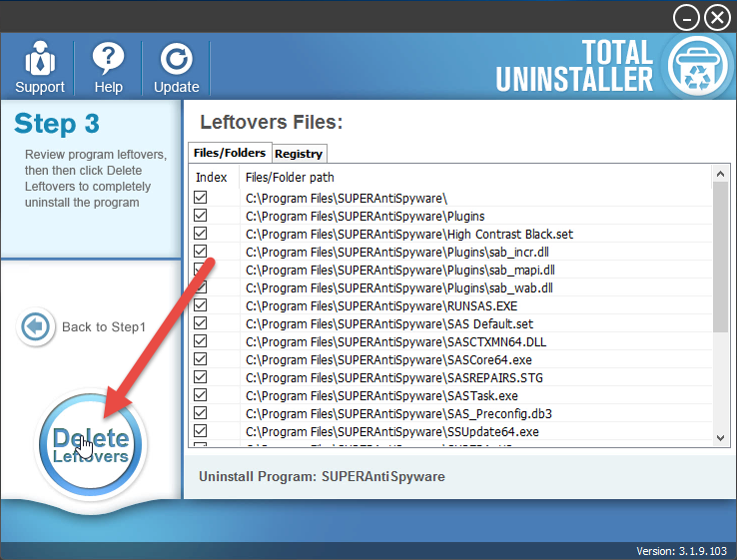Select the High Contrast Black.set path text
Image resolution: width=737 pixels, height=560 pixels.
pyautogui.click(x=409, y=235)
